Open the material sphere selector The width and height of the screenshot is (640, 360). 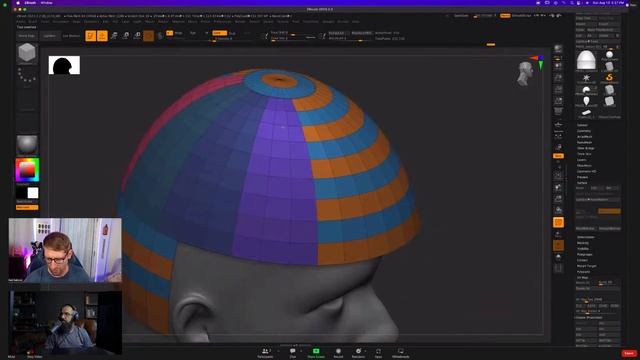(27, 145)
